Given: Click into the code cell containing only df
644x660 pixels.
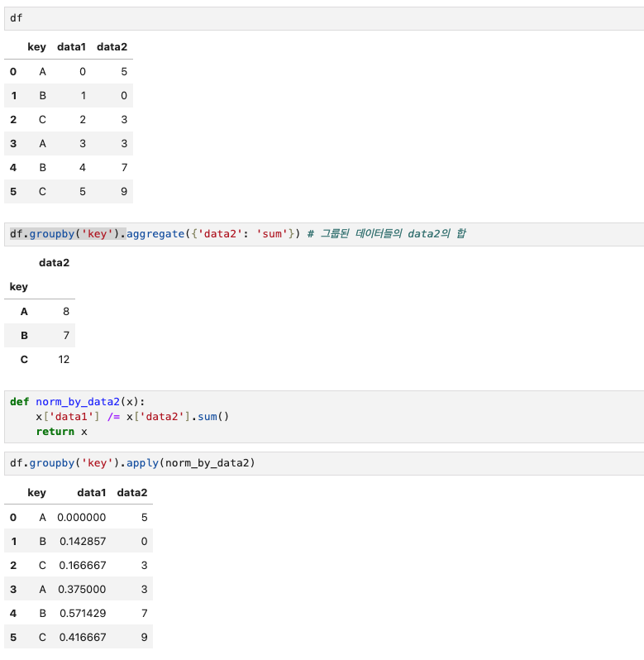Looking at the screenshot, I should click(x=324, y=18).
